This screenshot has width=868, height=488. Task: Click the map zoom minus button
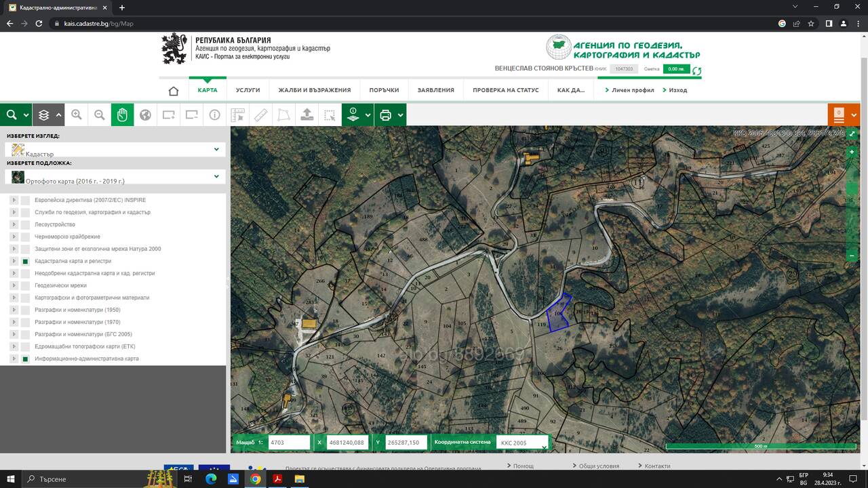[852, 256]
